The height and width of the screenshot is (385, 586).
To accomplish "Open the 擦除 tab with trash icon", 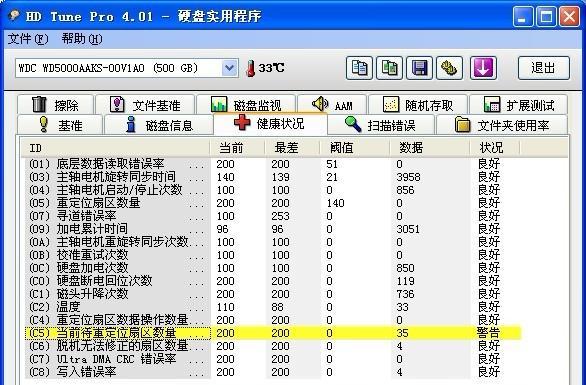I will 55,105.
